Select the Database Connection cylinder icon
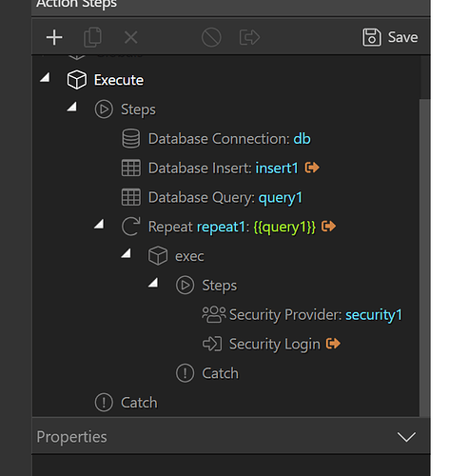This screenshot has width=469, height=476. coord(131,139)
